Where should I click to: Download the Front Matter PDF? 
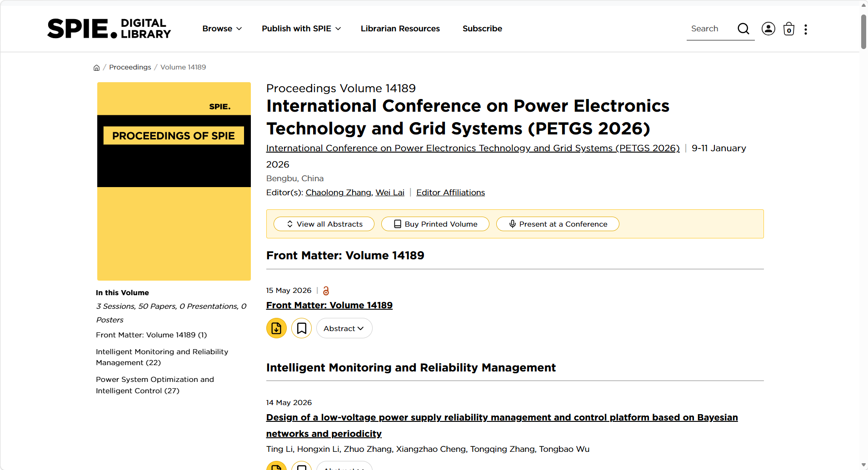[x=276, y=328]
